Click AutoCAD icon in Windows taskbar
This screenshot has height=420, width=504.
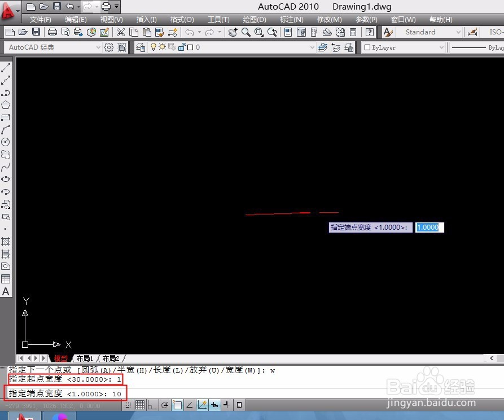point(24,416)
